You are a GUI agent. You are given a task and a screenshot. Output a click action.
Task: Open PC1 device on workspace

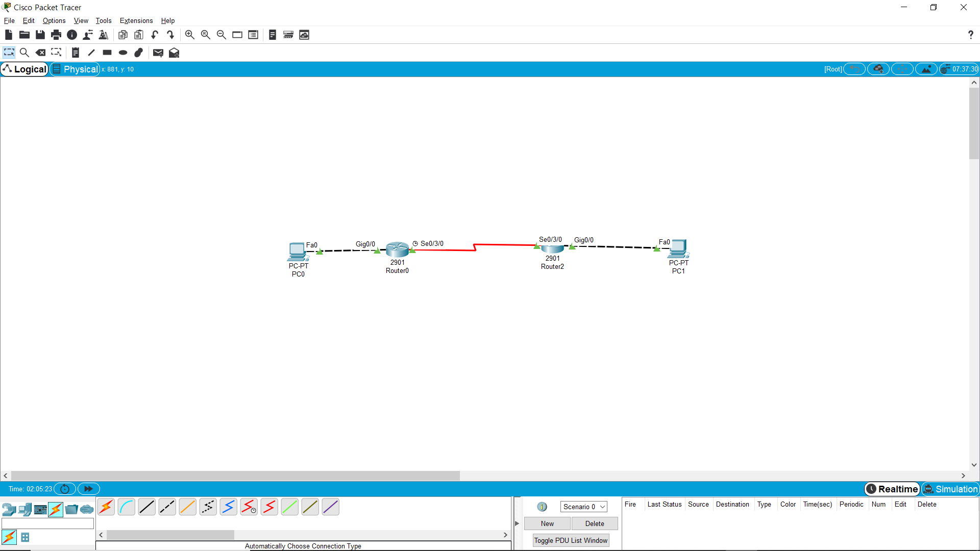tap(678, 248)
